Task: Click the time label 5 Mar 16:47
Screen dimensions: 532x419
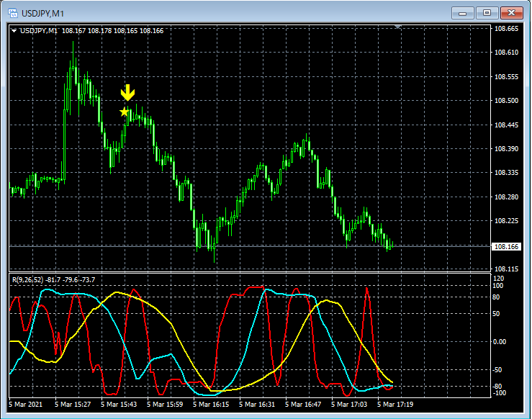Action: 303,405
